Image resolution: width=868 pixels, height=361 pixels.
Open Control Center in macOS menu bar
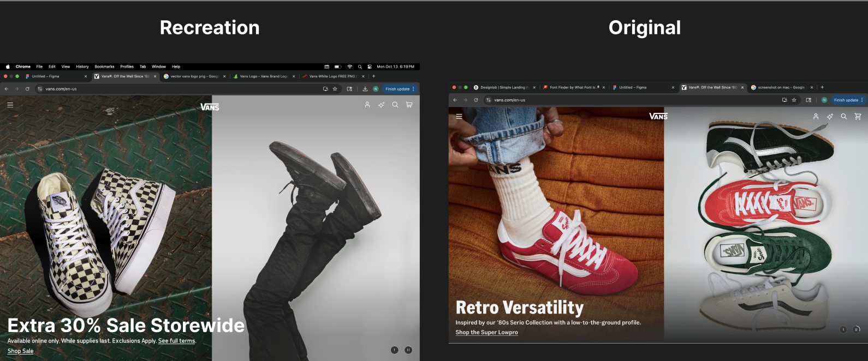point(370,67)
